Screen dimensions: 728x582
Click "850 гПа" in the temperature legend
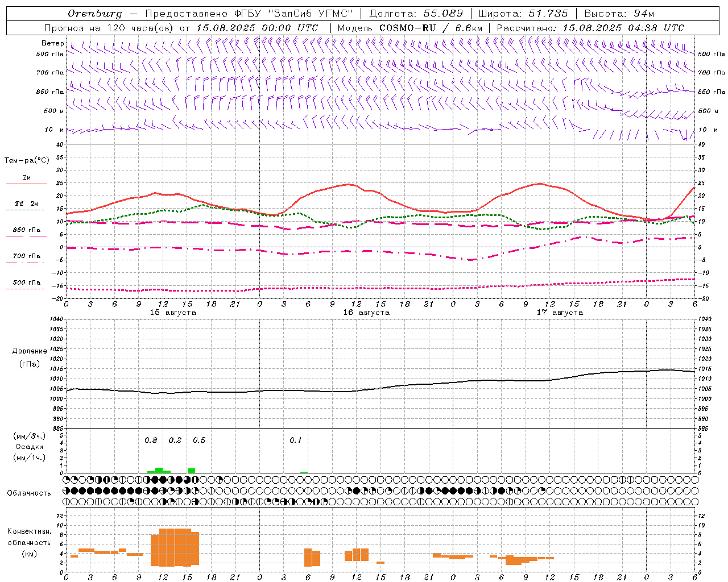[x=27, y=230]
